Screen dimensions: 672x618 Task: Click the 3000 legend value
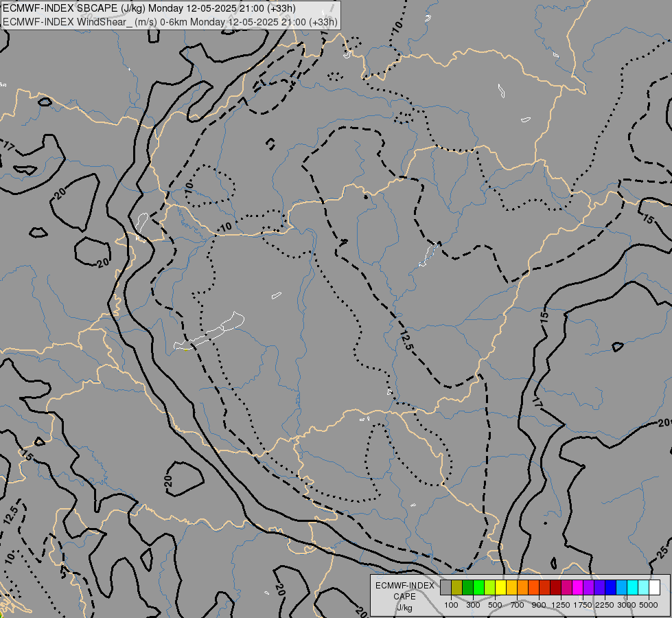[x=627, y=605]
